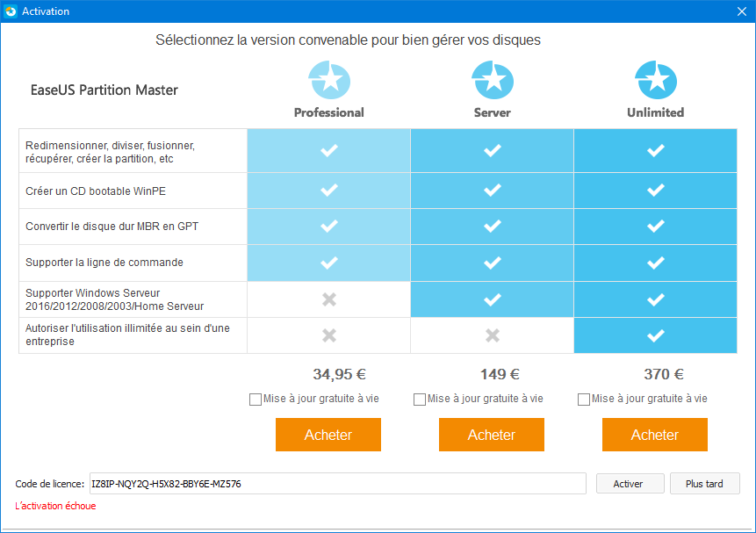Click the EaseUS app icon in title bar
The height and width of the screenshot is (533, 756).
[11, 11]
